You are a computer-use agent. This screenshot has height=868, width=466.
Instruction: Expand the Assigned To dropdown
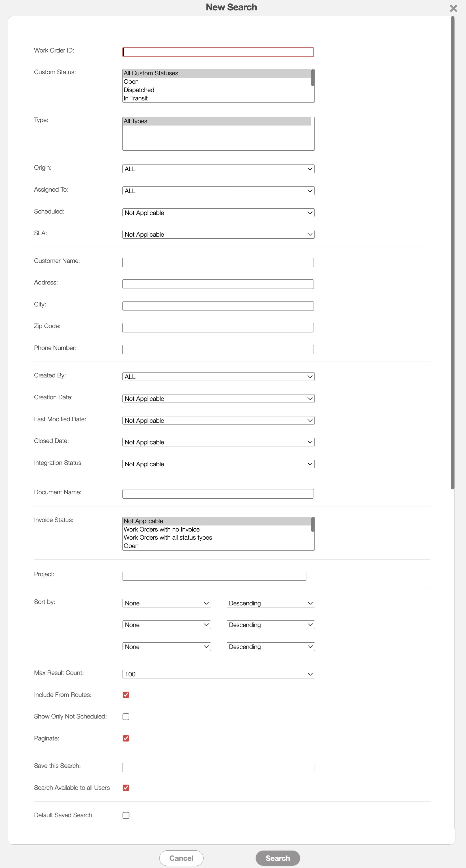point(218,191)
